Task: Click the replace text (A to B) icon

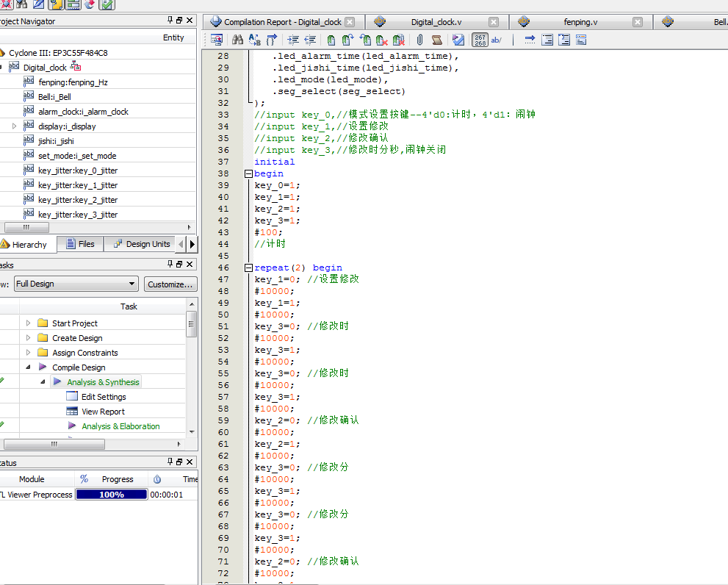Action: point(254,40)
